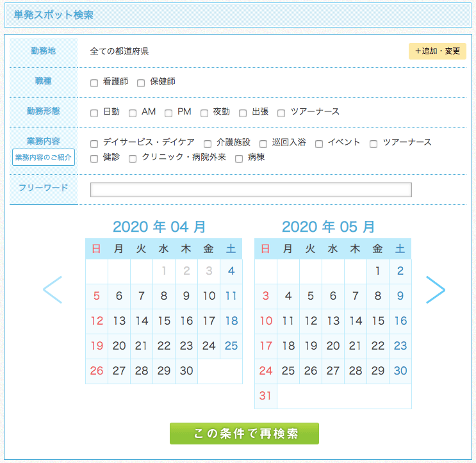Check the 巡回入浴 checkbox
The width and height of the screenshot is (476, 463).
tap(263, 144)
